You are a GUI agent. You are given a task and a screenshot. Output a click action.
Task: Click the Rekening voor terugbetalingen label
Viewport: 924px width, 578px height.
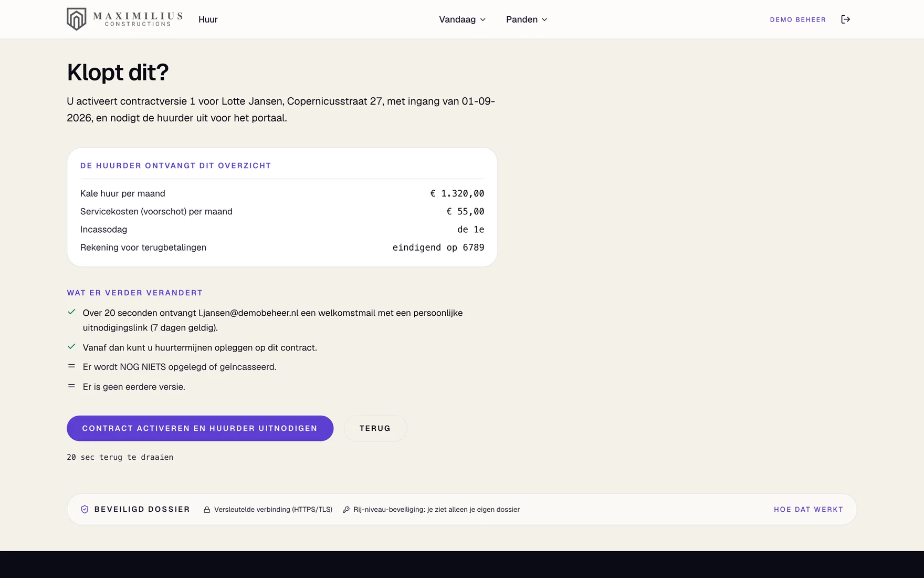point(143,247)
